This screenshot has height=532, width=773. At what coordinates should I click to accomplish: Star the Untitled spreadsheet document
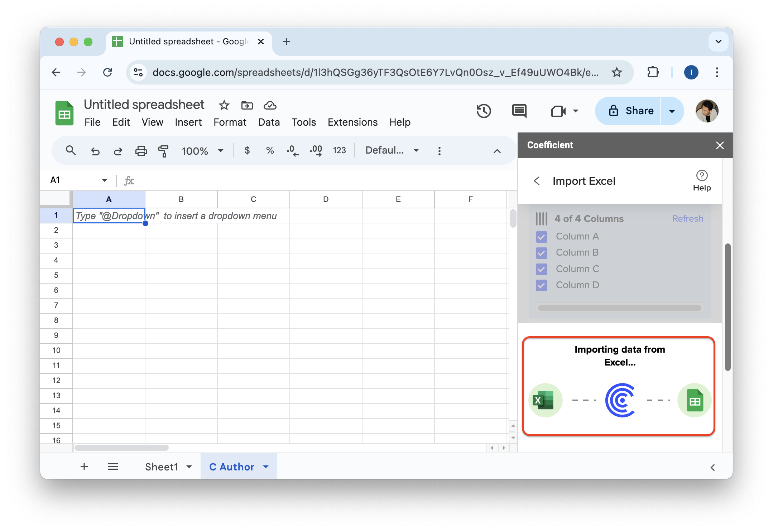(x=224, y=105)
